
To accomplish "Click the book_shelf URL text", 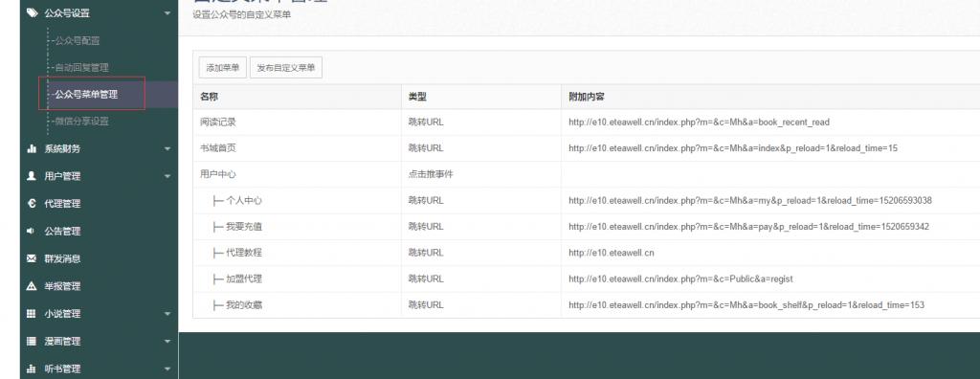I will point(746,305).
